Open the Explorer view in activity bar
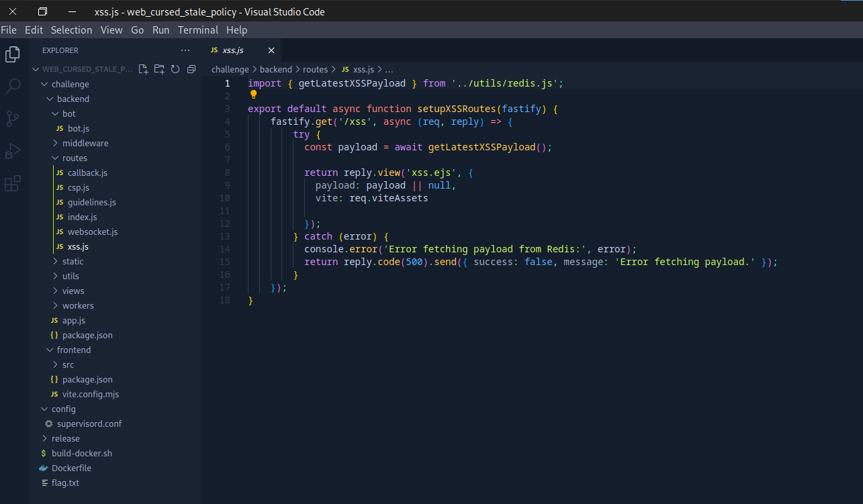The width and height of the screenshot is (863, 504). [13, 54]
